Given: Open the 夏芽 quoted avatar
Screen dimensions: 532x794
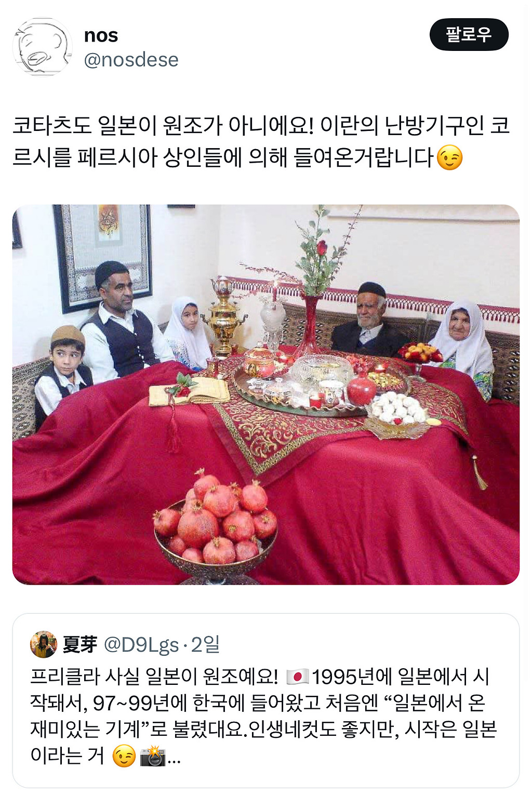Looking at the screenshot, I should pyautogui.click(x=43, y=644).
